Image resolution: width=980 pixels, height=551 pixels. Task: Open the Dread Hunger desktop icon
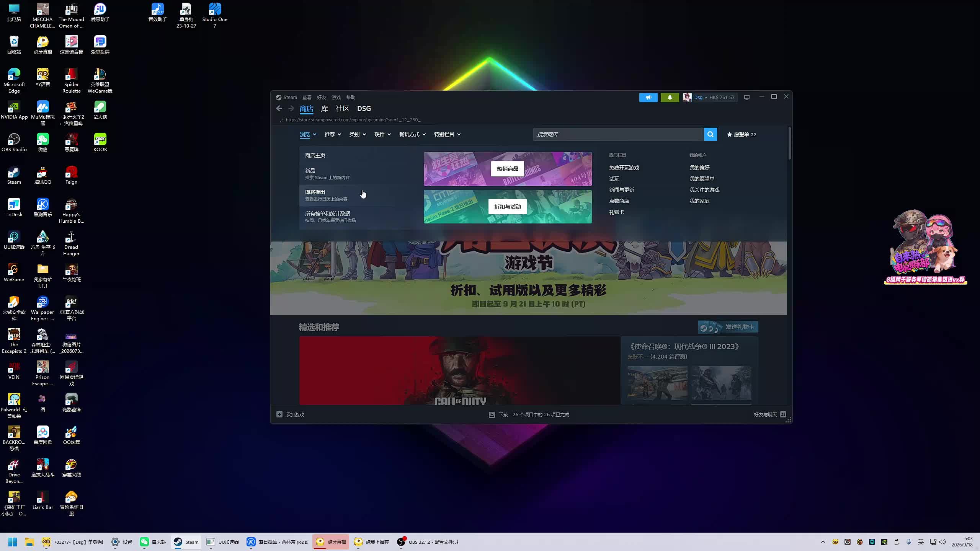(71, 243)
